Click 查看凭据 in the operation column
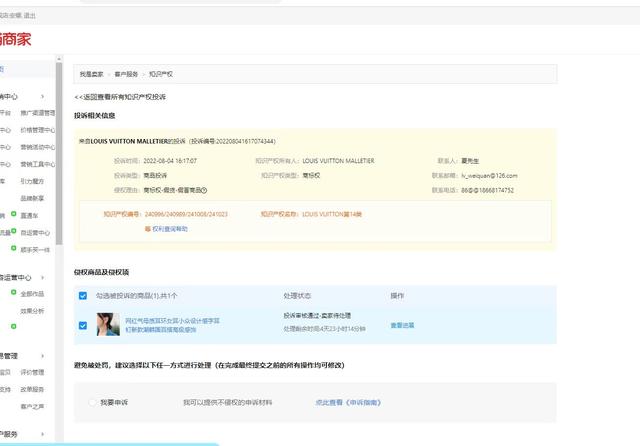This screenshot has height=446, width=640. click(402, 324)
